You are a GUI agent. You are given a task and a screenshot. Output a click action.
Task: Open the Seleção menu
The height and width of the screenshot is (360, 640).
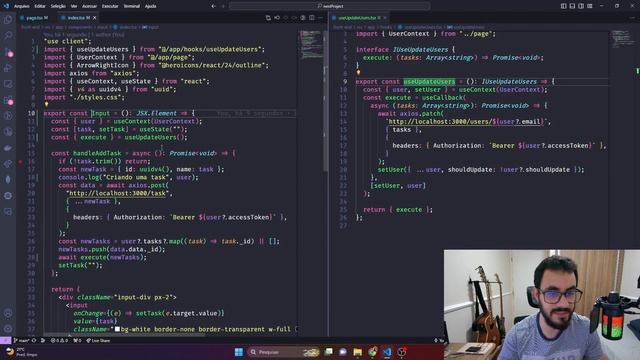(58, 6)
